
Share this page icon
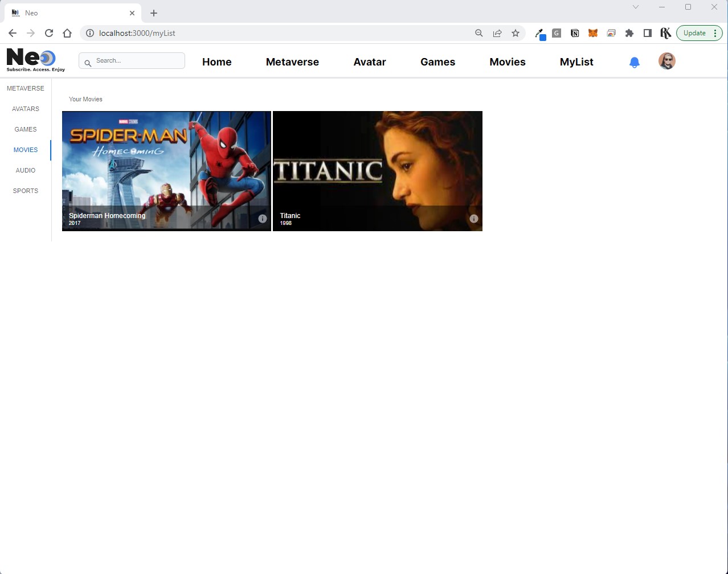(x=497, y=33)
